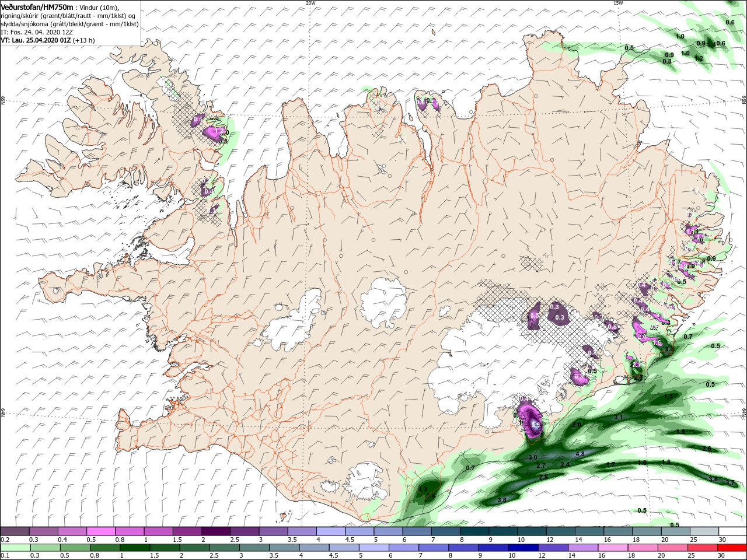
Task: Click the 0.1 label in lower legend
Action: pyautogui.click(x=5, y=556)
